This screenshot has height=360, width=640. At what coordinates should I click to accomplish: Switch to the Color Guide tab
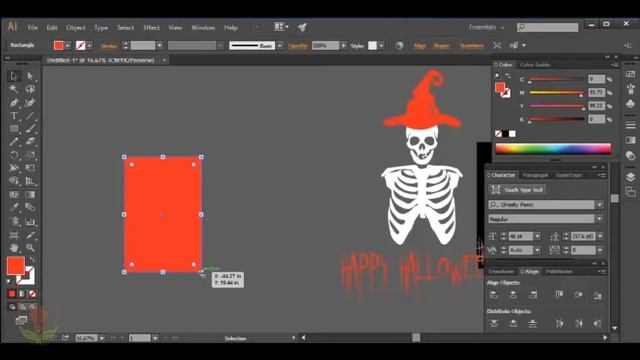[x=535, y=65]
